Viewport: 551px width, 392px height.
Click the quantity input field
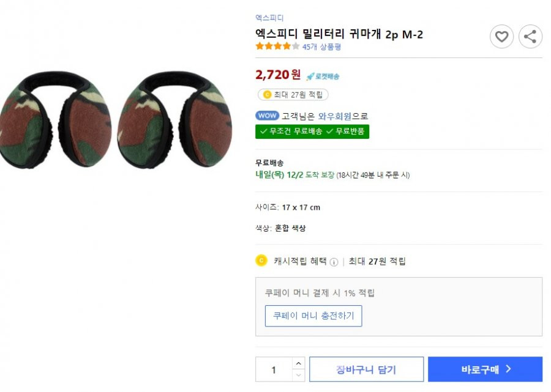(274, 369)
